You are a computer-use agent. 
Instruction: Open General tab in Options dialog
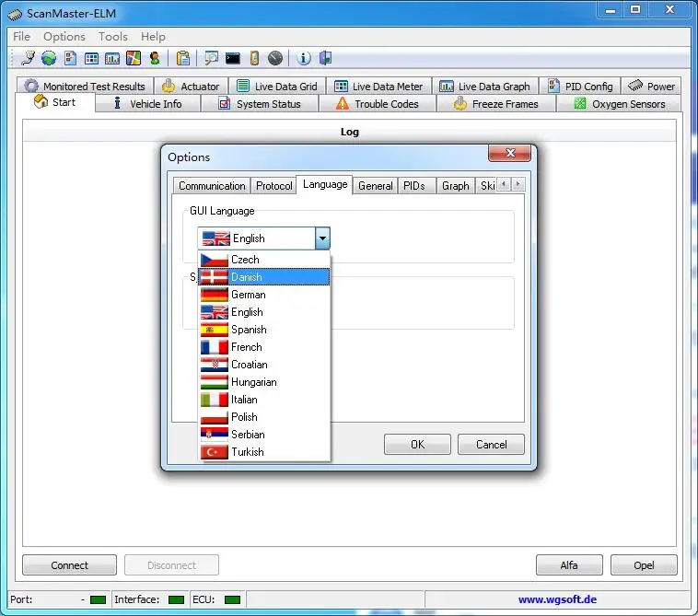[376, 186]
